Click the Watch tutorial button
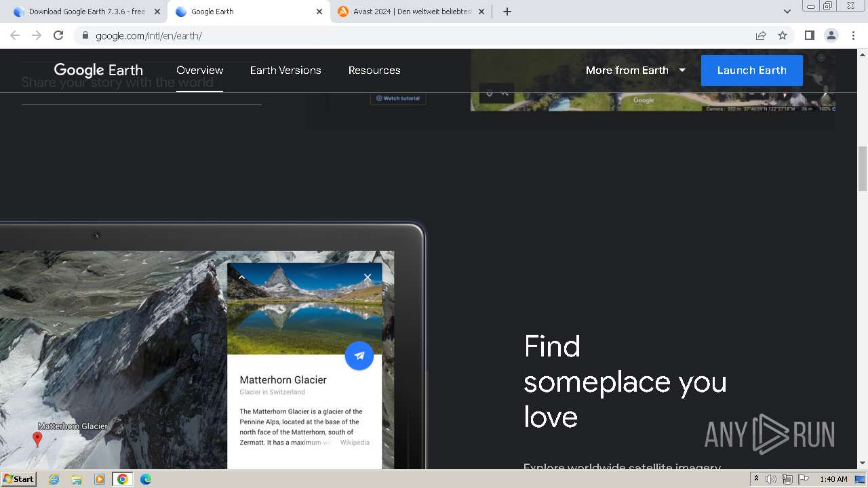This screenshot has height=488, width=868. point(398,98)
